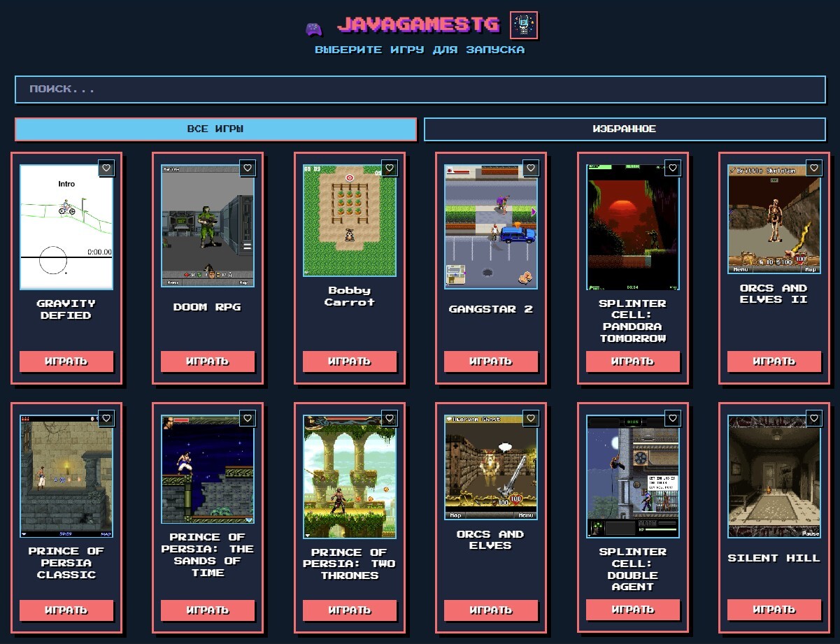Switch to the Избранное tab
Viewport: 840px width, 644px height.
coord(625,129)
